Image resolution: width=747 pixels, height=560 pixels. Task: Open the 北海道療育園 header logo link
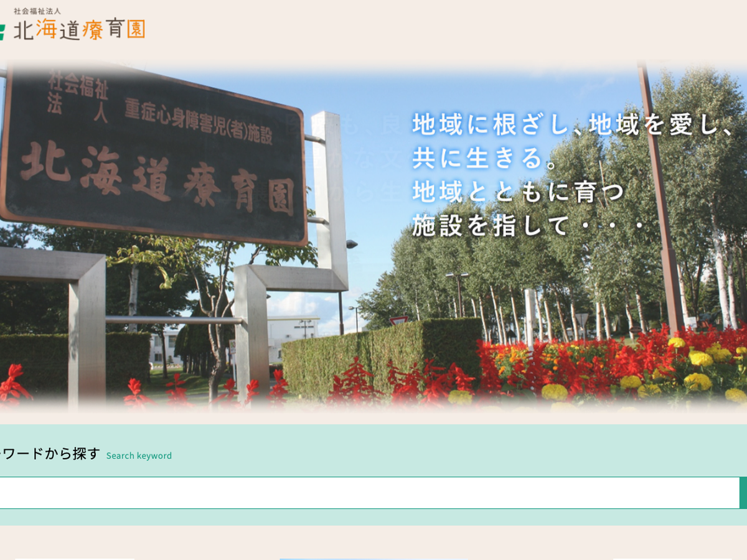(x=79, y=29)
